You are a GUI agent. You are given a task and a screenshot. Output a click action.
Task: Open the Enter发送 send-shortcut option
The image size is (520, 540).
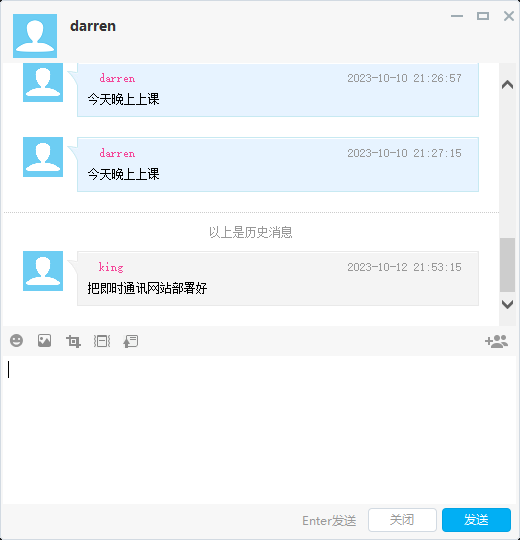click(329, 521)
